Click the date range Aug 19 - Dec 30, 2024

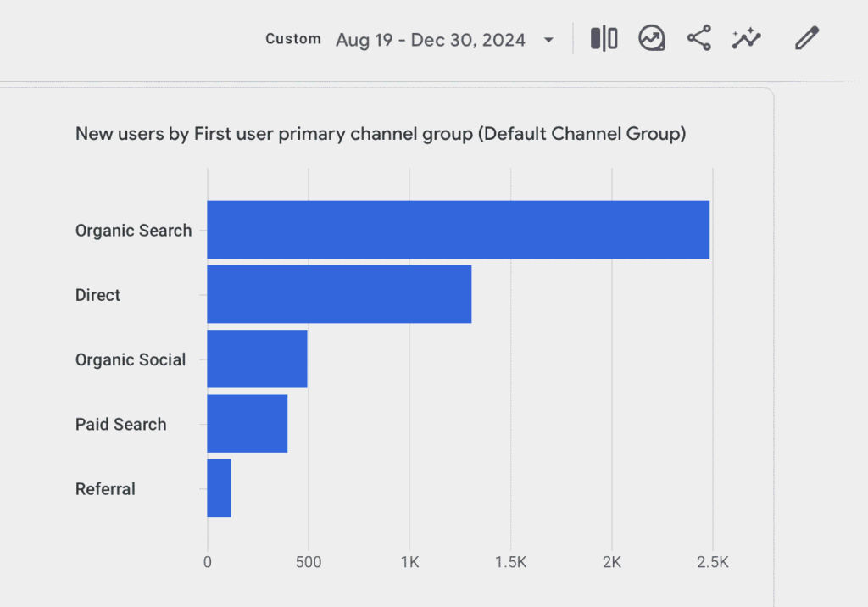pyautogui.click(x=431, y=40)
